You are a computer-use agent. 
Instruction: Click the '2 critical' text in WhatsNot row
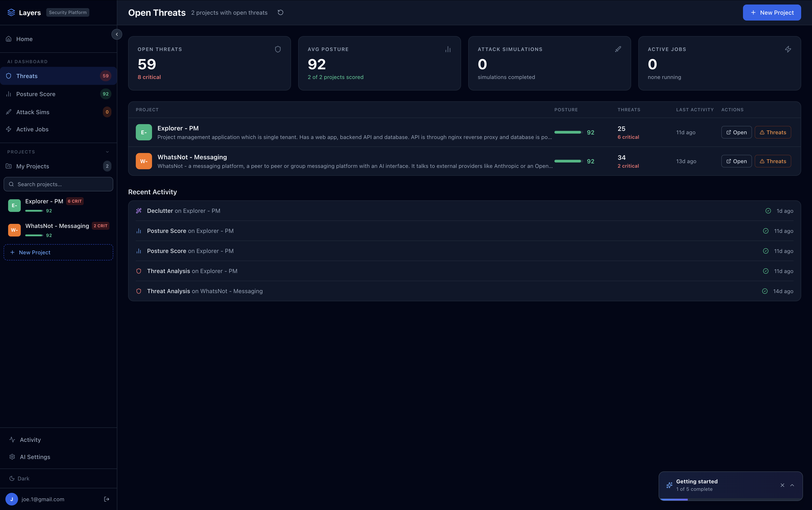[628, 166]
